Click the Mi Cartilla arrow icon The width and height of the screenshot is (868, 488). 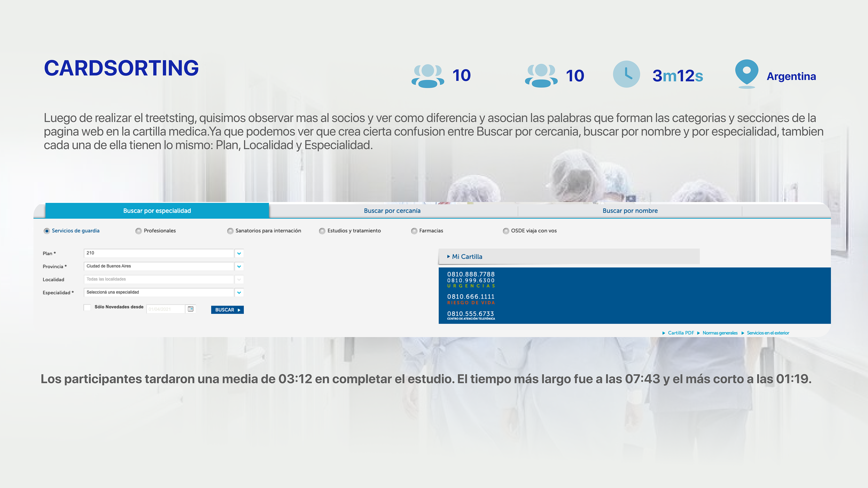tap(448, 256)
